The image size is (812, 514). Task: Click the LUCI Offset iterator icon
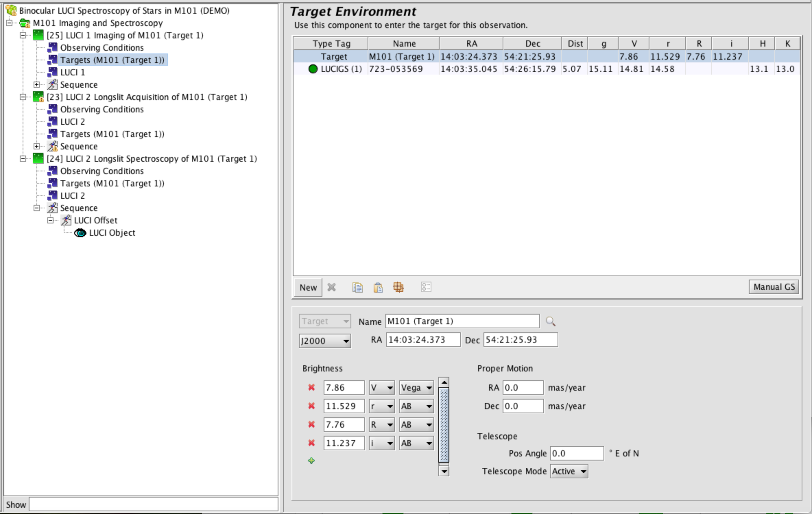point(66,220)
